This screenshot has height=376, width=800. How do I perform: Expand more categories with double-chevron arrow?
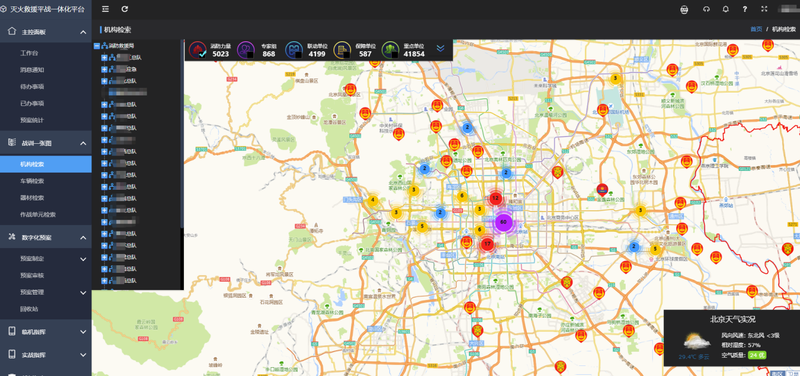click(x=440, y=48)
